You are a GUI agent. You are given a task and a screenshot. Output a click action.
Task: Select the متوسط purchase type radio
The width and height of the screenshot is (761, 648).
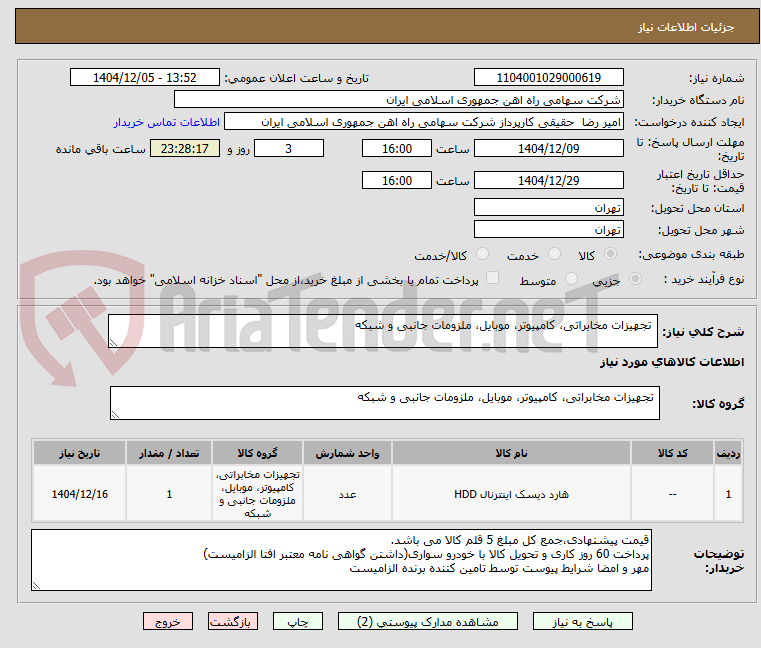point(571,279)
